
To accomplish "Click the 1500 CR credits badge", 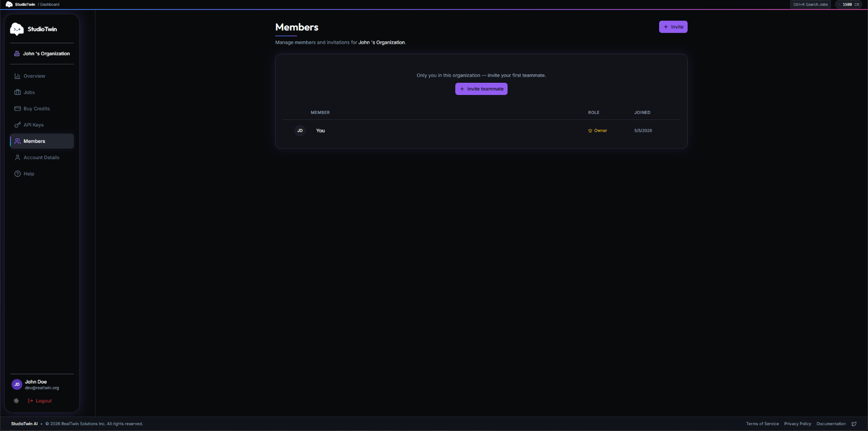I will [849, 5].
